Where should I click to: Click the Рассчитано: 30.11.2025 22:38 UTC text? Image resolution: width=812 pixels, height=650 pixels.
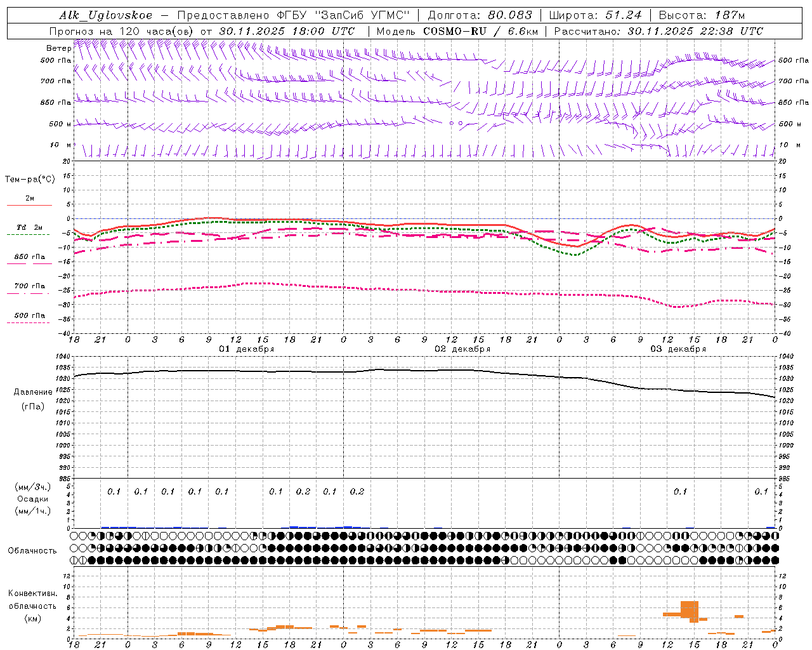658,31
